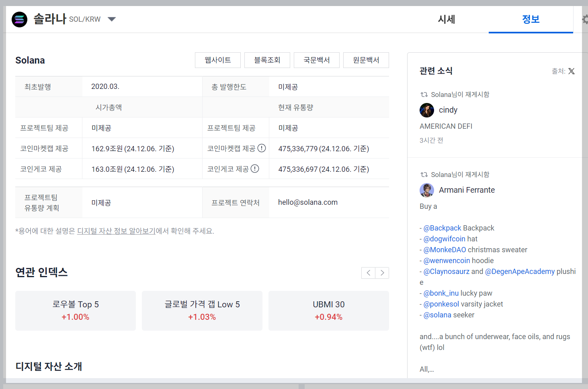Click the hello@solana.com contact email

[x=308, y=202]
